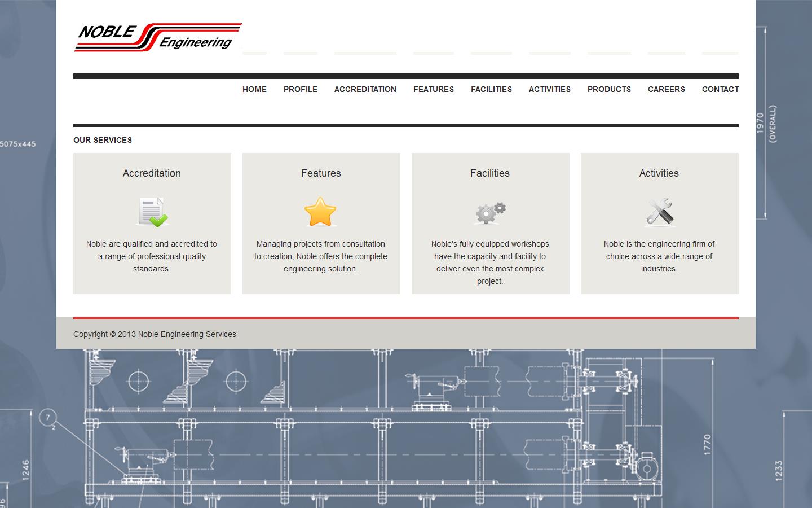Viewport: 812px width, 508px height.
Task: Open the PROFILE page from navigation
Action: point(301,89)
